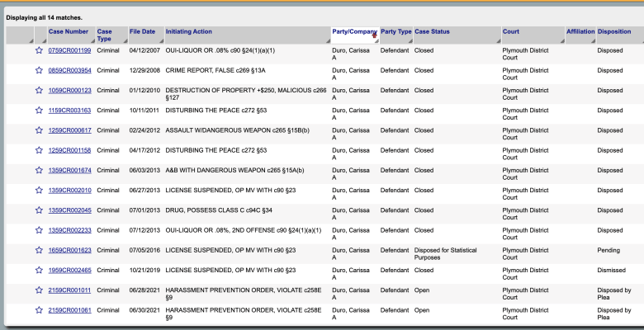Viewport: 644px width, 330px height.
Task: Sort by Initiating Action column header
Action: [188, 31]
